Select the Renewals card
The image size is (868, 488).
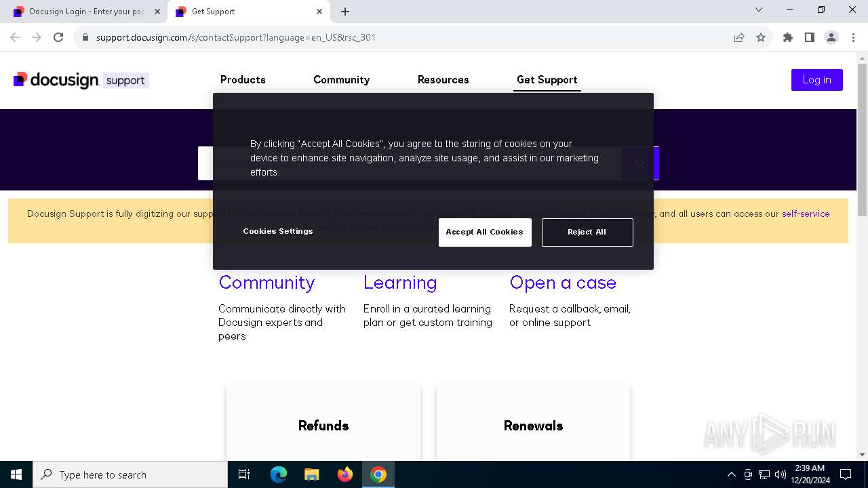[534, 423]
